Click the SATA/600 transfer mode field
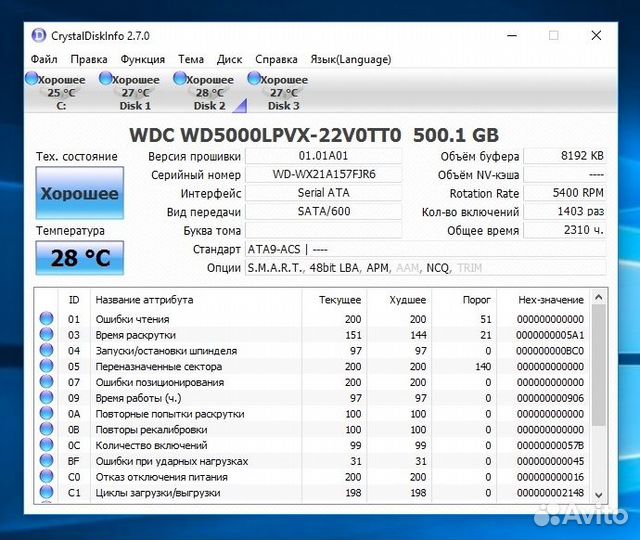 [x=323, y=211]
